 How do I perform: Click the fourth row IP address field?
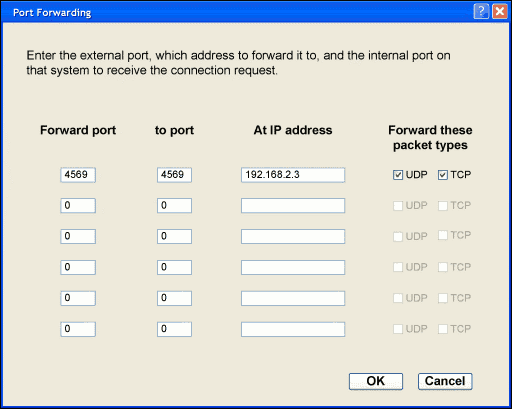(x=293, y=267)
